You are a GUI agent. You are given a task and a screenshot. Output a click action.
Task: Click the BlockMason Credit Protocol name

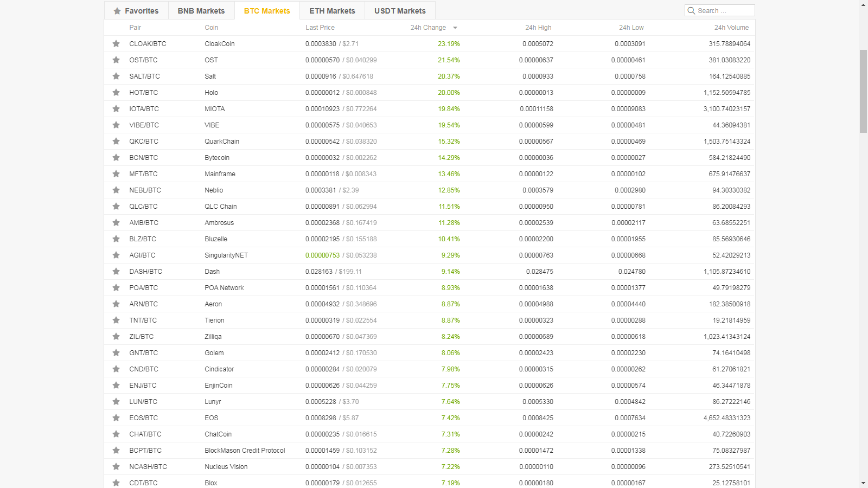245,451
